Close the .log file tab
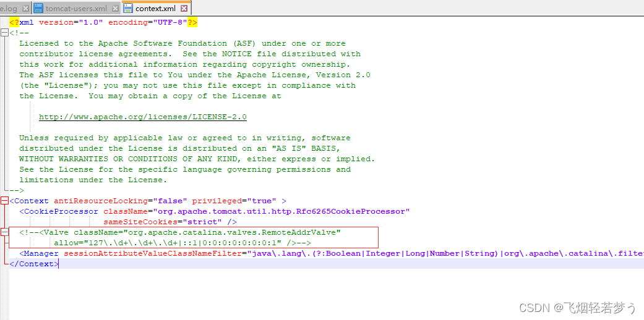This screenshot has width=644, height=320. pos(25,8)
